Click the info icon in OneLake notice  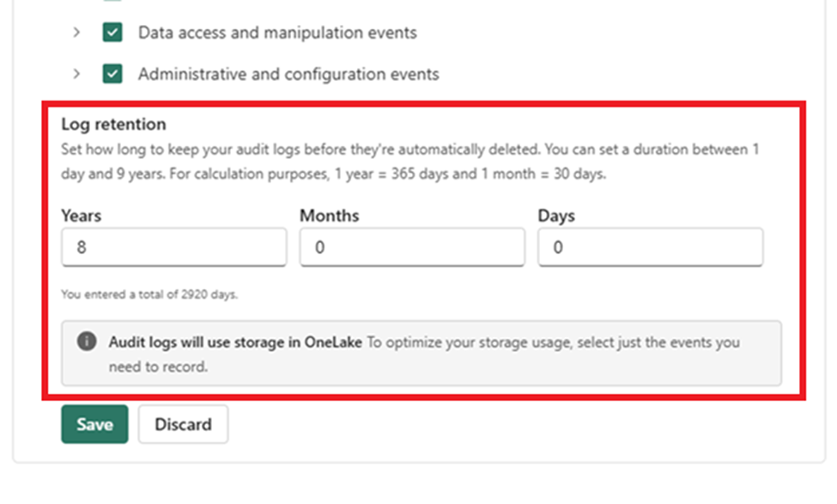click(87, 341)
